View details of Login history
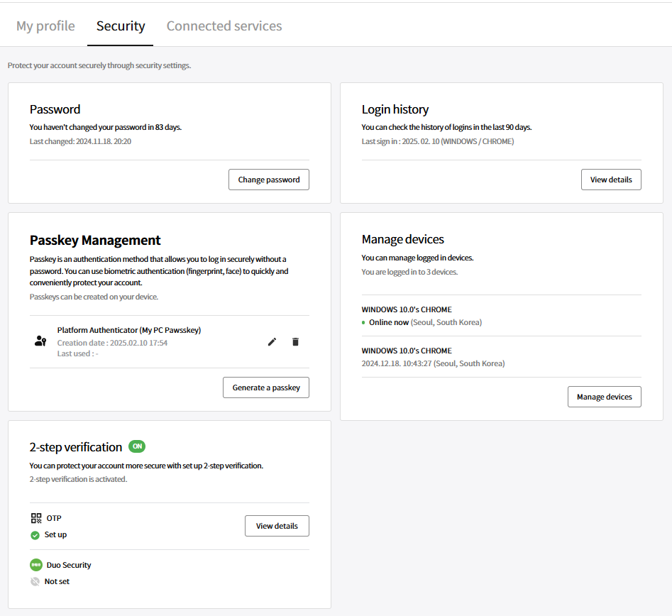The width and height of the screenshot is (672, 616). [x=611, y=180]
